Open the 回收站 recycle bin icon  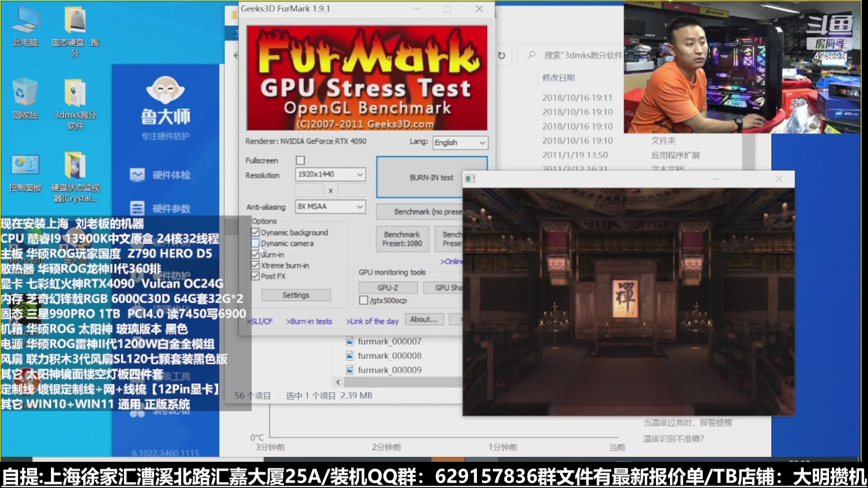click(25, 99)
